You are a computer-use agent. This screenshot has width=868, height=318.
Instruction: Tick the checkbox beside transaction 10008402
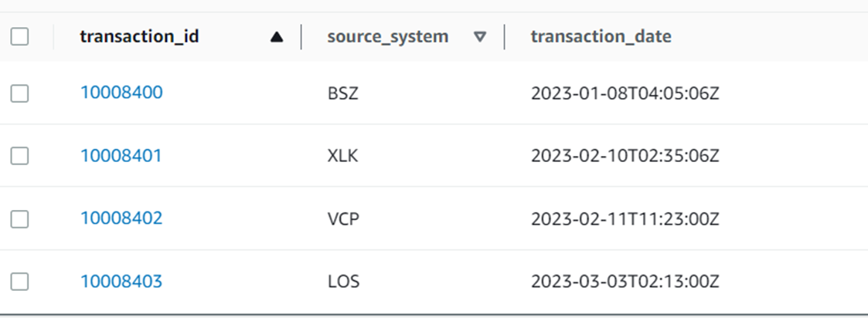pyautogui.click(x=20, y=219)
